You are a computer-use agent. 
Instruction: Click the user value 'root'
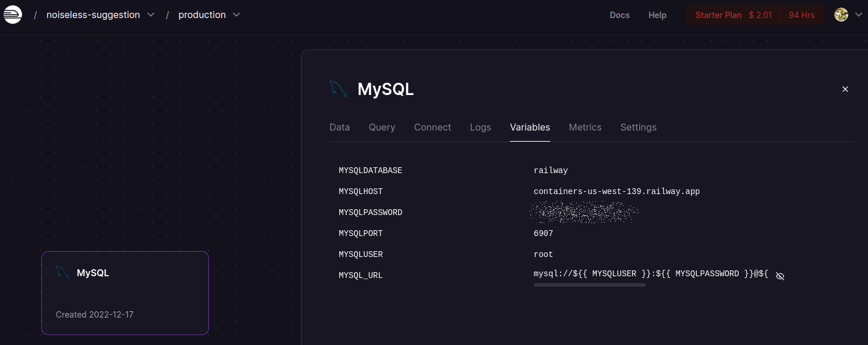point(543,255)
